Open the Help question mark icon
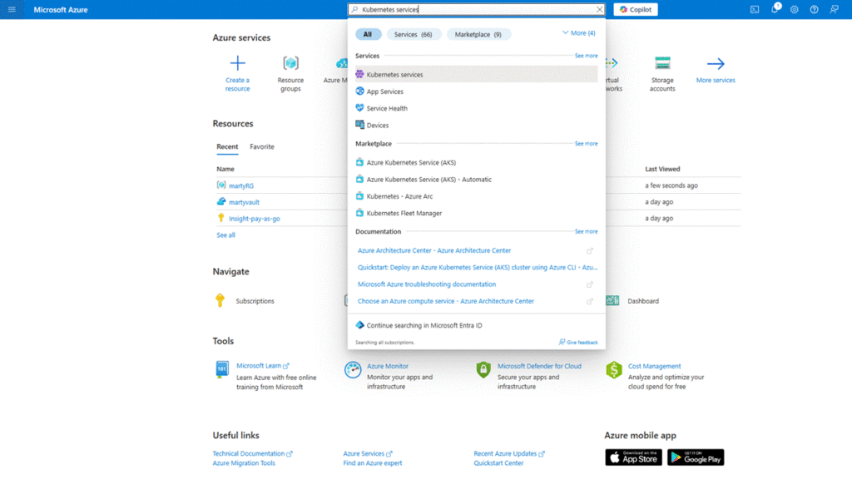Screen dimensions: 852x504 (x=814, y=9)
